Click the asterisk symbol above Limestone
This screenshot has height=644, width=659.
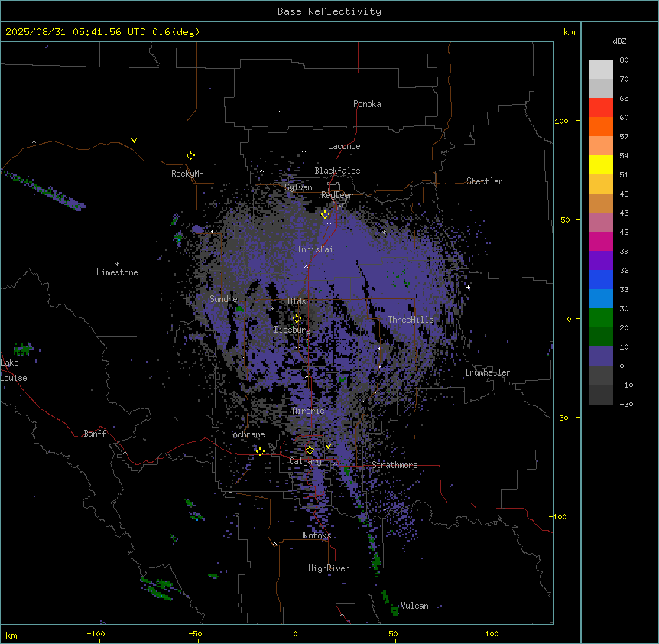click(117, 265)
